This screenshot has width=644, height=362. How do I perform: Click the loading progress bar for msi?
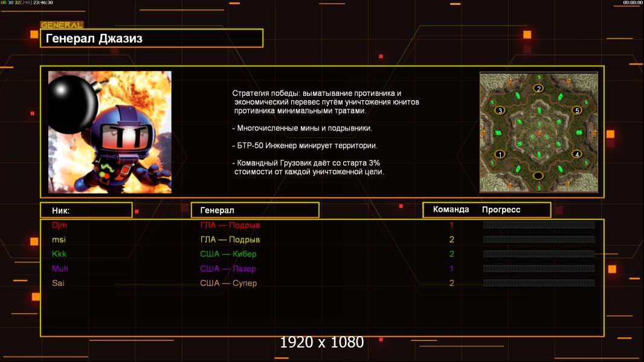[539, 240]
